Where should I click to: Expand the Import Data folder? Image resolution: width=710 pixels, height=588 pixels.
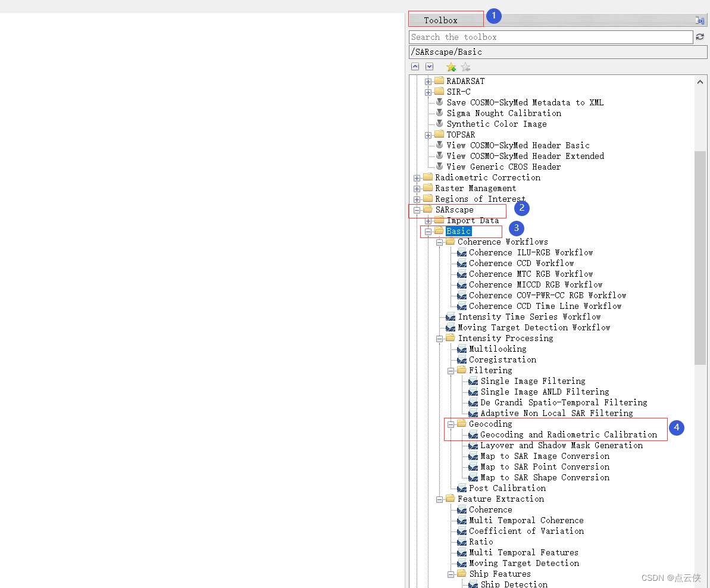(x=428, y=221)
